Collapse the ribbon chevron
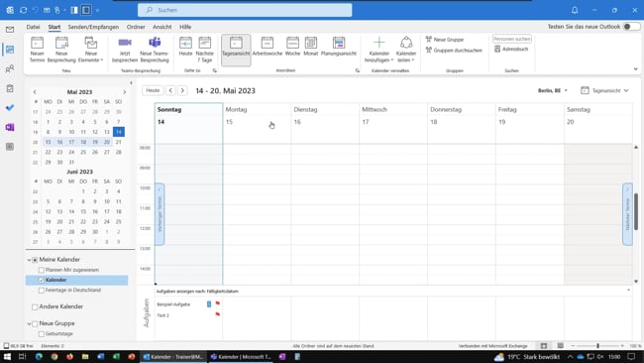The image size is (644, 363). click(636, 69)
